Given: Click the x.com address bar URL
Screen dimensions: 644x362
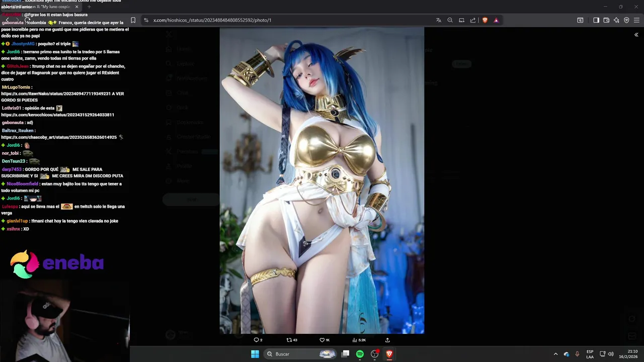Looking at the screenshot, I should [212, 20].
